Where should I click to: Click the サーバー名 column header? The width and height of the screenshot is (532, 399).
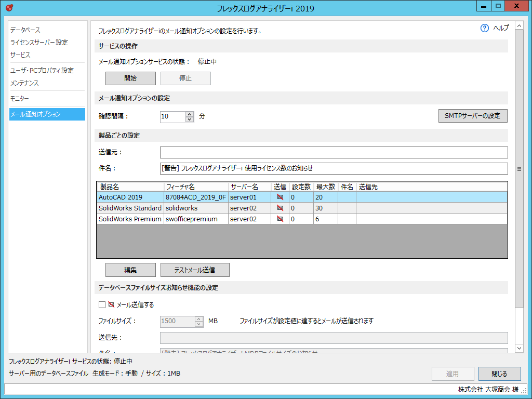point(250,187)
